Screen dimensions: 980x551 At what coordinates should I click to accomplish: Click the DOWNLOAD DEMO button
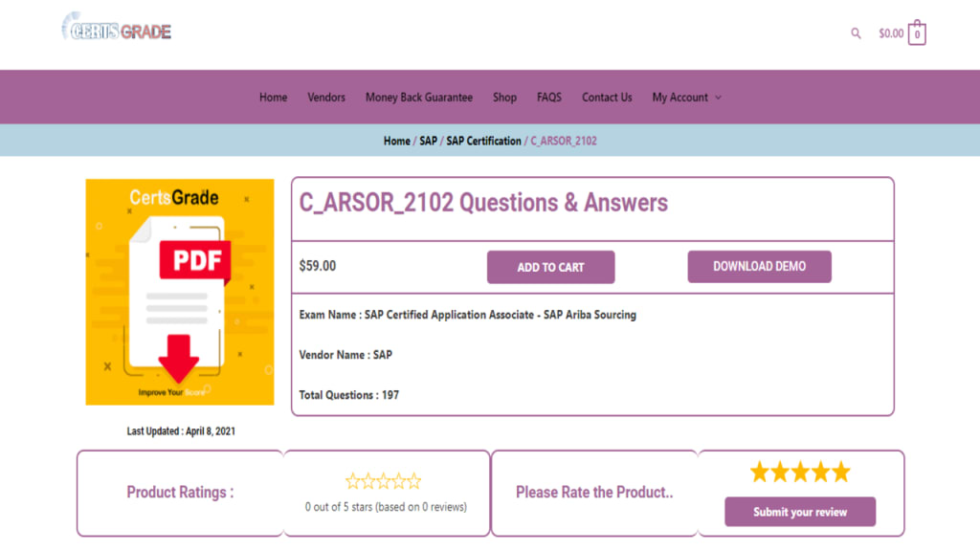[x=759, y=267]
